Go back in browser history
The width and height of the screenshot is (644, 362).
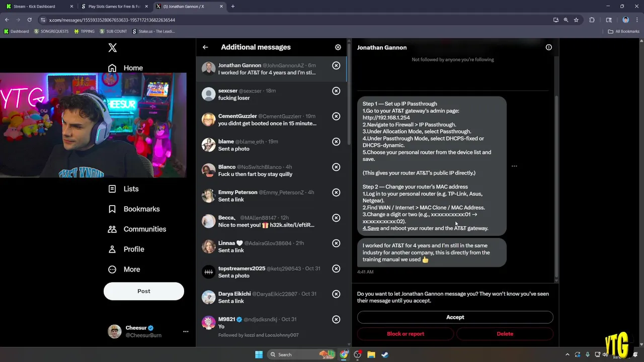(7, 20)
